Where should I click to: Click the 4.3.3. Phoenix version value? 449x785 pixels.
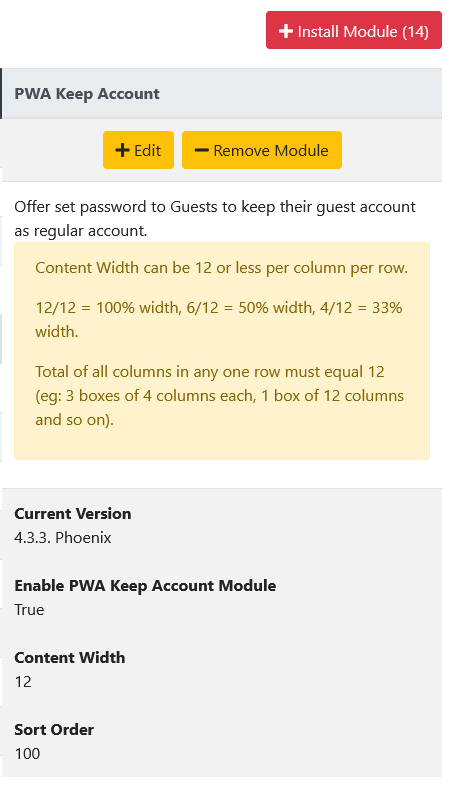tap(63, 538)
